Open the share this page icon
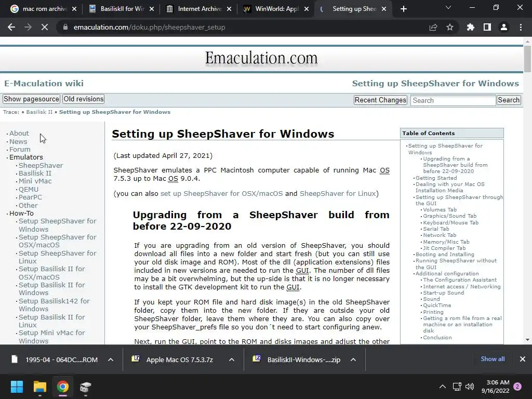 433,27
